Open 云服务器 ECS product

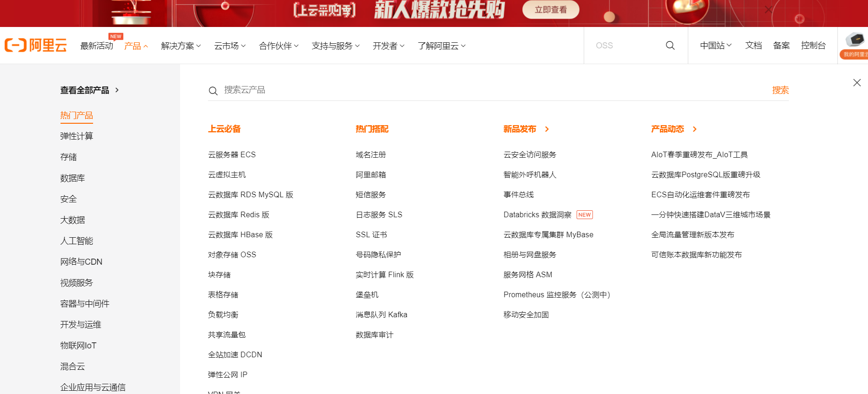tap(232, 154)
